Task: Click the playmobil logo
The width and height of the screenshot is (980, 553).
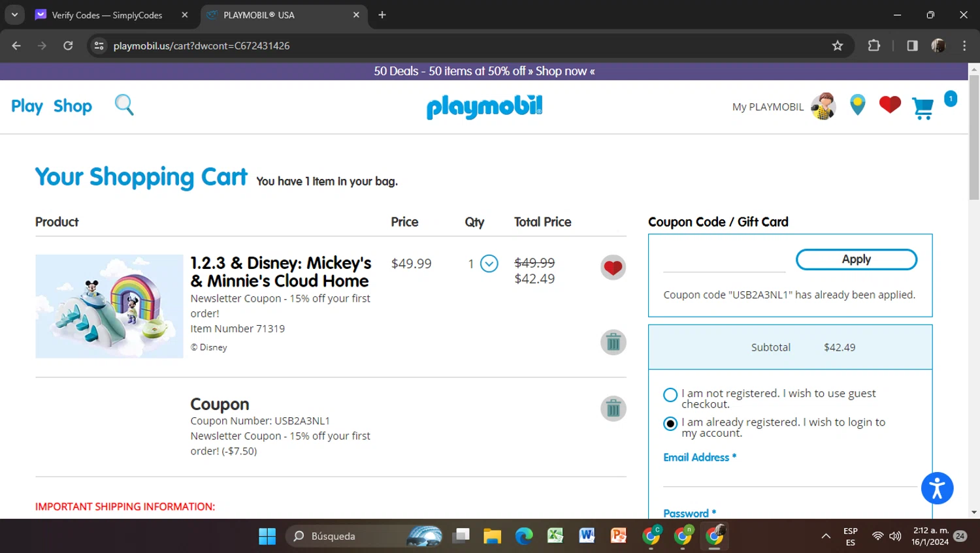Action: (484, 106)
